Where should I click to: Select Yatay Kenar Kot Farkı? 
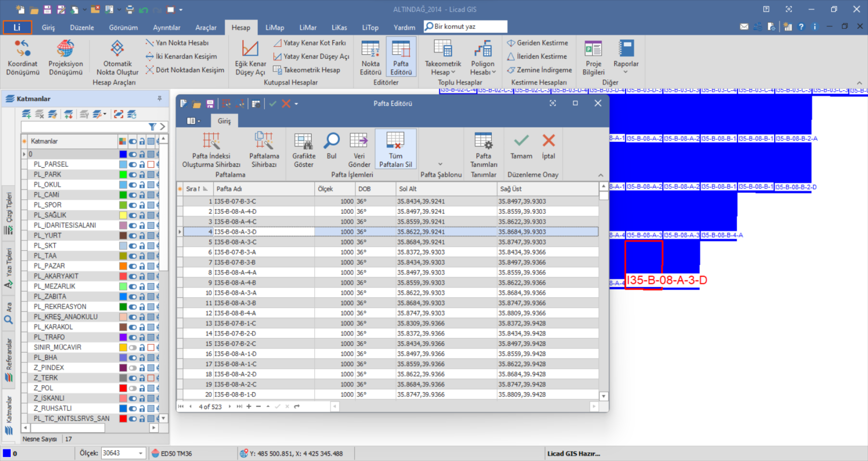(x=310, y=43)
